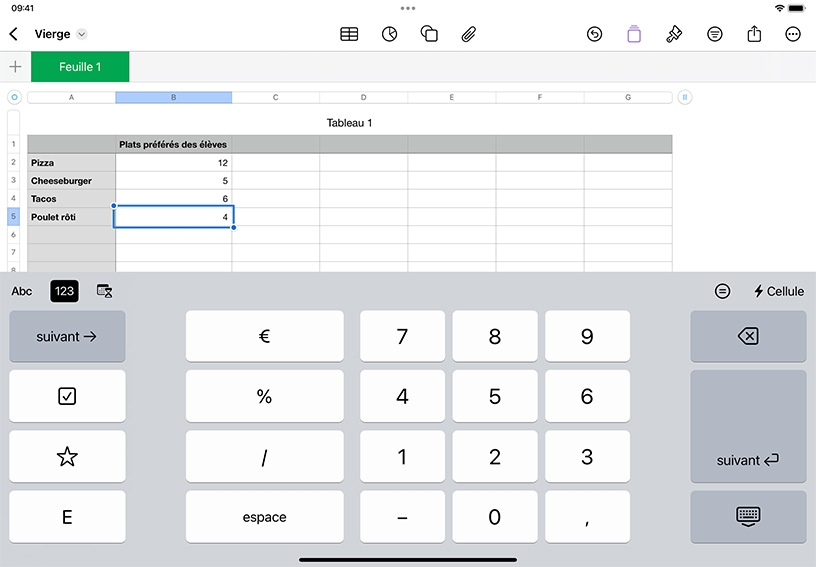The height and width of the screenshot is (567, 816).
Task: Insert a star rating with the star key
Action: (67, 457)
